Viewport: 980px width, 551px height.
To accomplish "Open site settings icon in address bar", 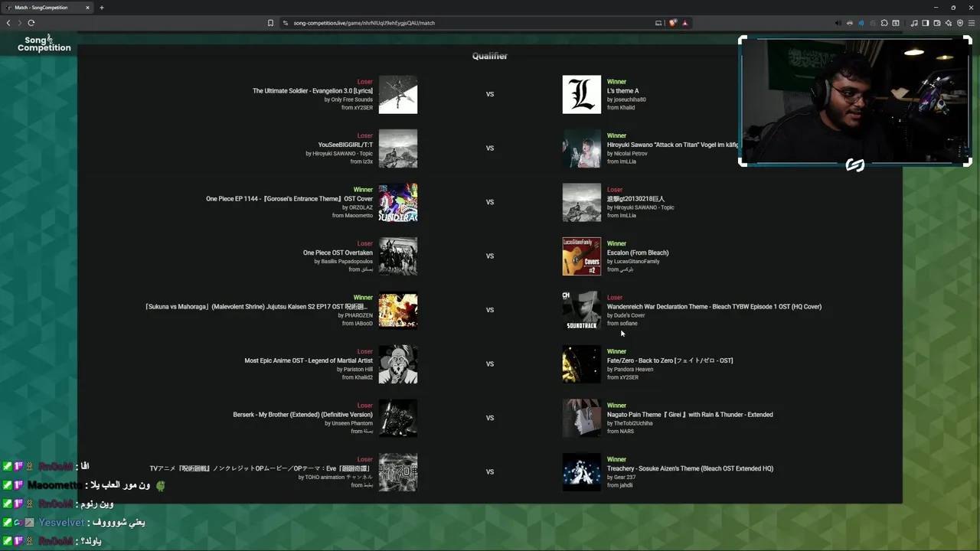I will (286, 23).
